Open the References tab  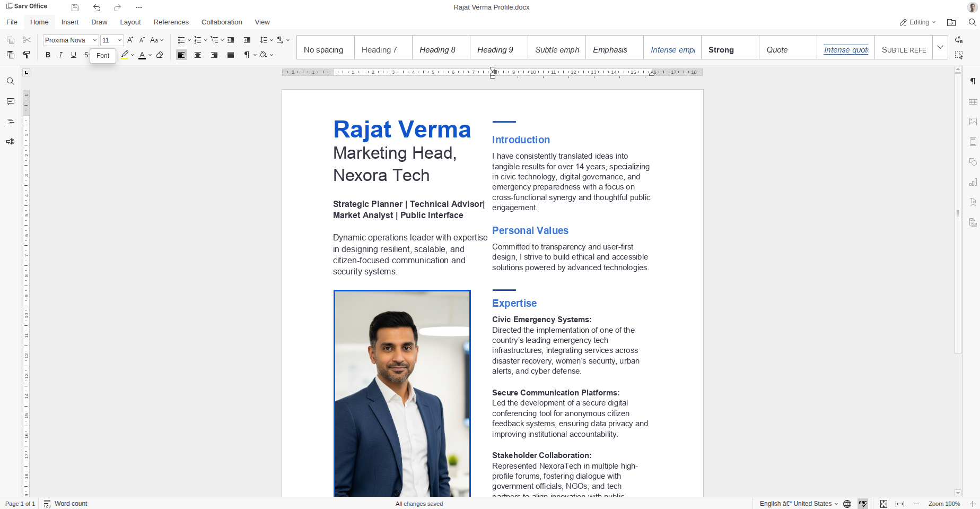[x=171, y=22]
